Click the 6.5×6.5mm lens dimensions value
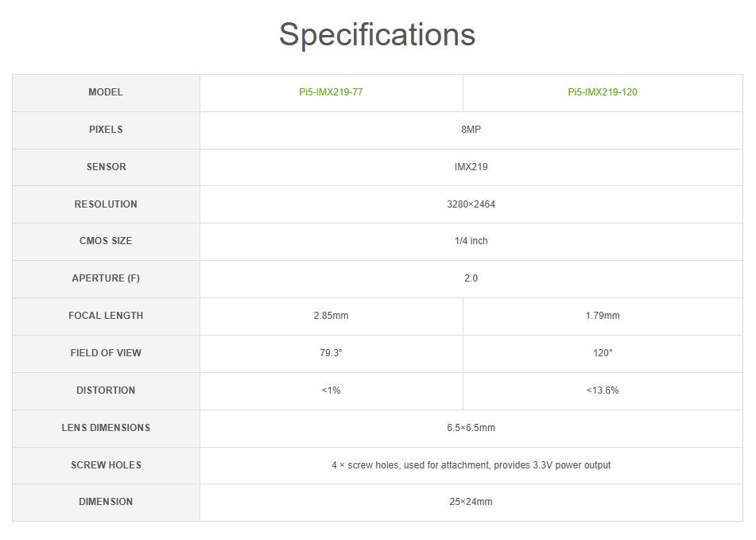Viewport: 756px width, 540px height. pyautogui.click(x=471, y=428)
